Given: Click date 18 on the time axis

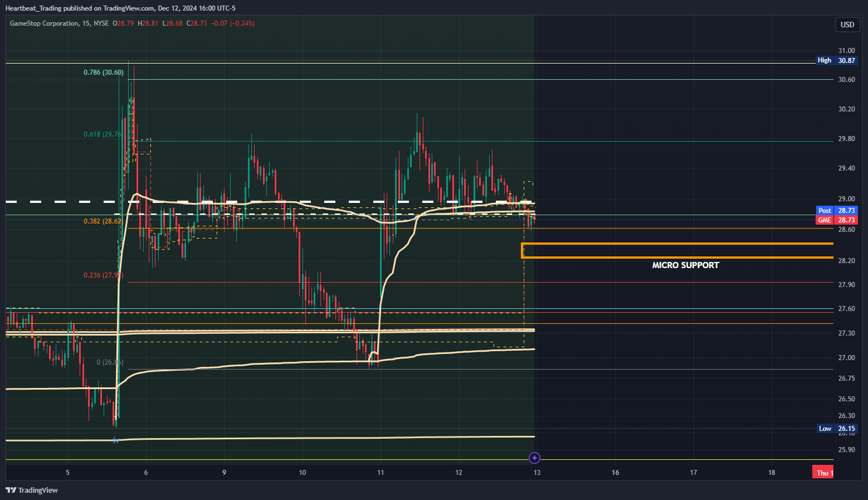Looking at the screenshot, I should click(772, 473).
